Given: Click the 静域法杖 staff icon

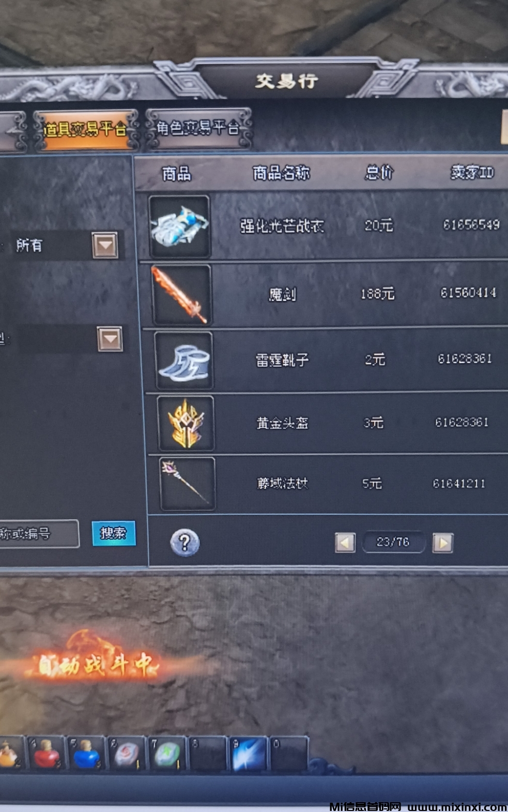Looking at the screenshot, I should click(188, 484).
